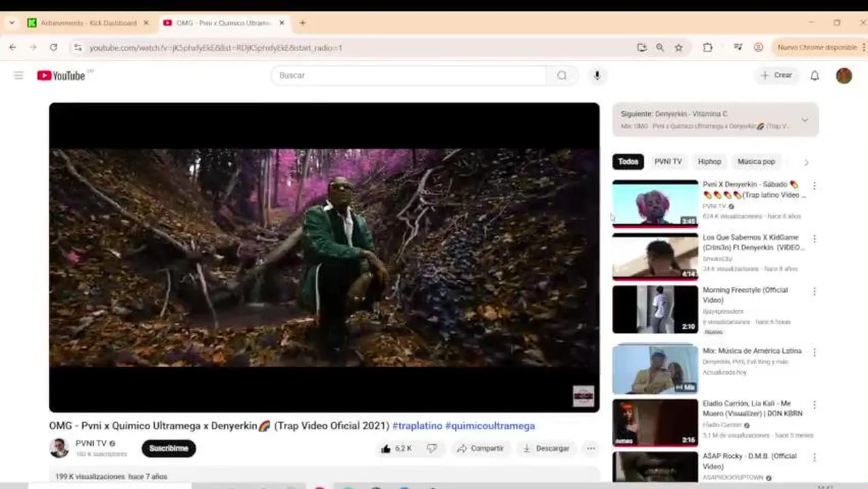Start voice search with microphone icon
The width and height of the screenshot is (868, 489).
(x=597, y=75)
